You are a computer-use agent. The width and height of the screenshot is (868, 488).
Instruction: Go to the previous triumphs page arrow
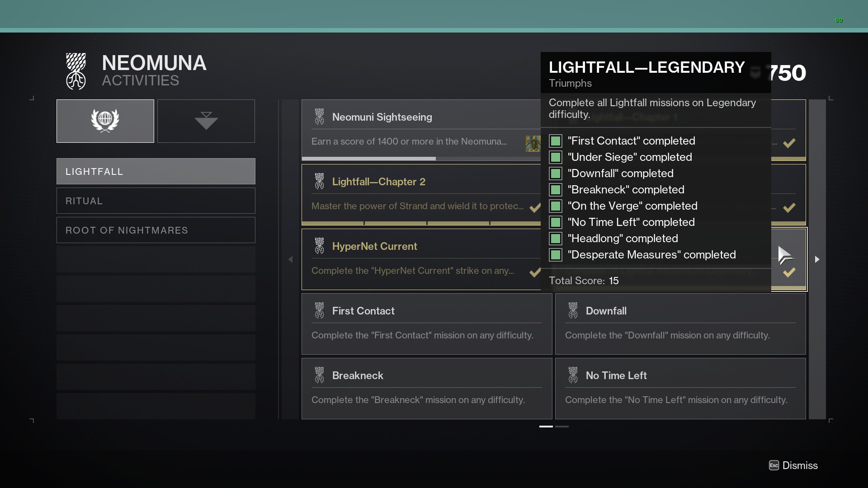[x=291, y=259]
